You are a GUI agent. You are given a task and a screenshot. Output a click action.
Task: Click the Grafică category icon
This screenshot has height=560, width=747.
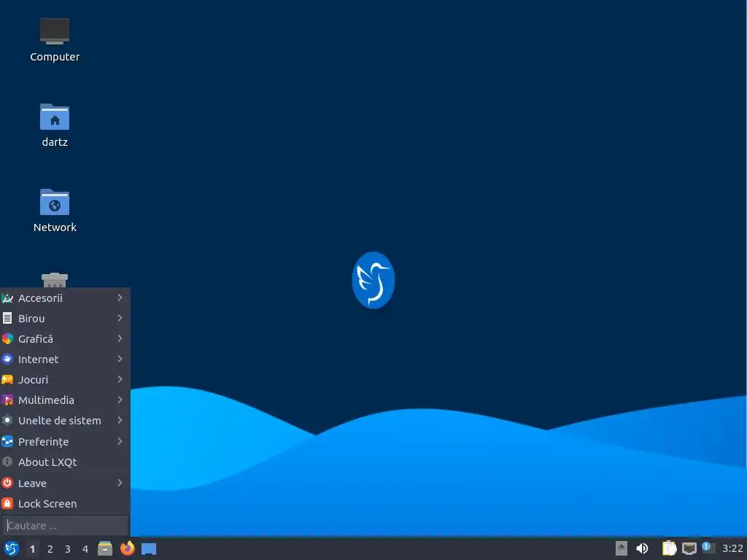[x=7, y=339]
